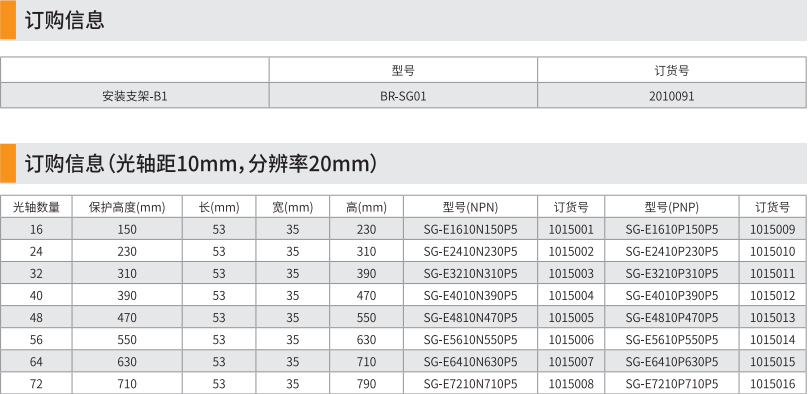Click order number 1015013
The image size is (808, 394).
point(772,318)
